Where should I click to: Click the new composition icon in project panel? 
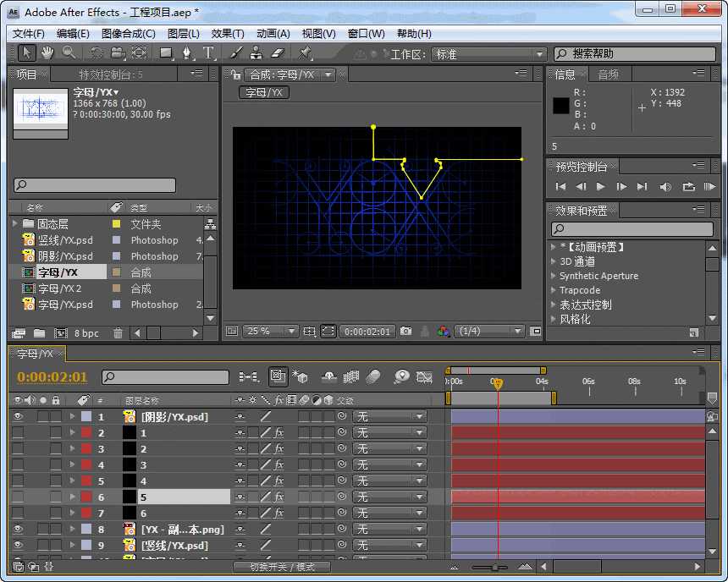(60, 332)
